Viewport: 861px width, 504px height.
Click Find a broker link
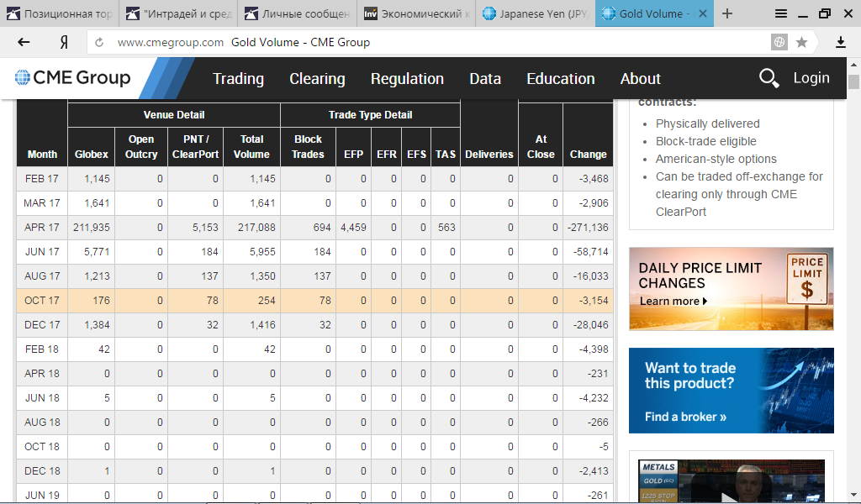pyautogui.click(x=685, y=417)
